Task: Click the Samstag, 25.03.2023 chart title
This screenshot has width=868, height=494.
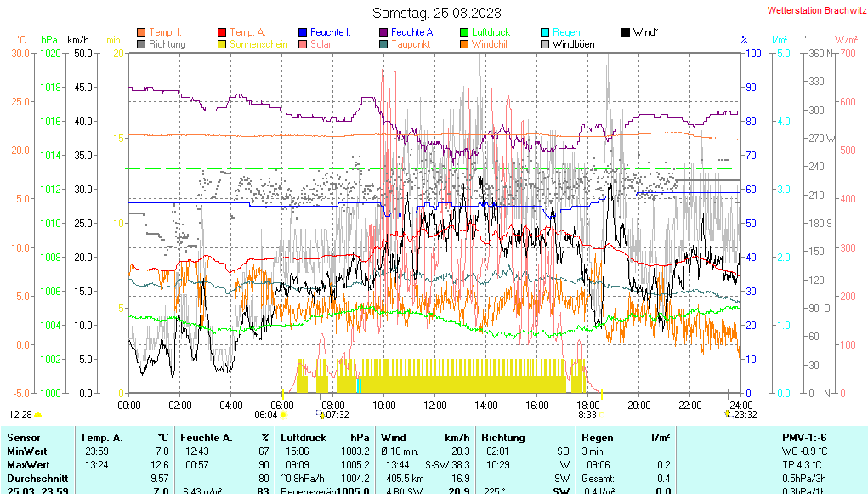Action: [437, 13]
